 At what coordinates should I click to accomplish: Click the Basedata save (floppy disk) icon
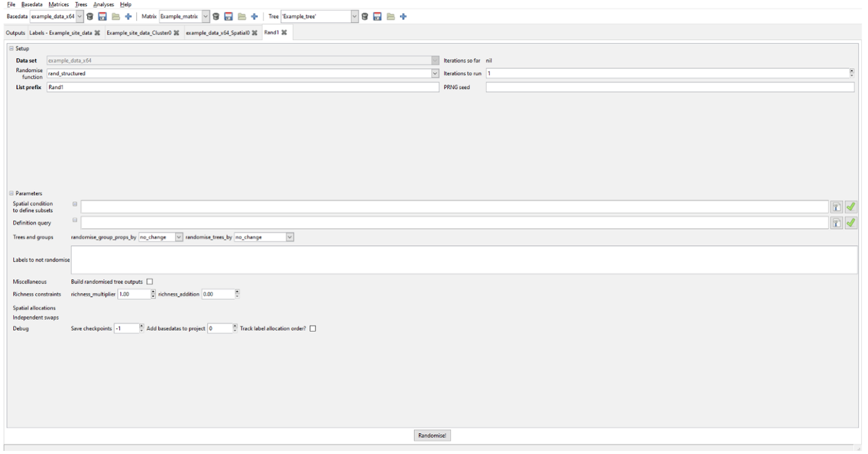[102, 16]
